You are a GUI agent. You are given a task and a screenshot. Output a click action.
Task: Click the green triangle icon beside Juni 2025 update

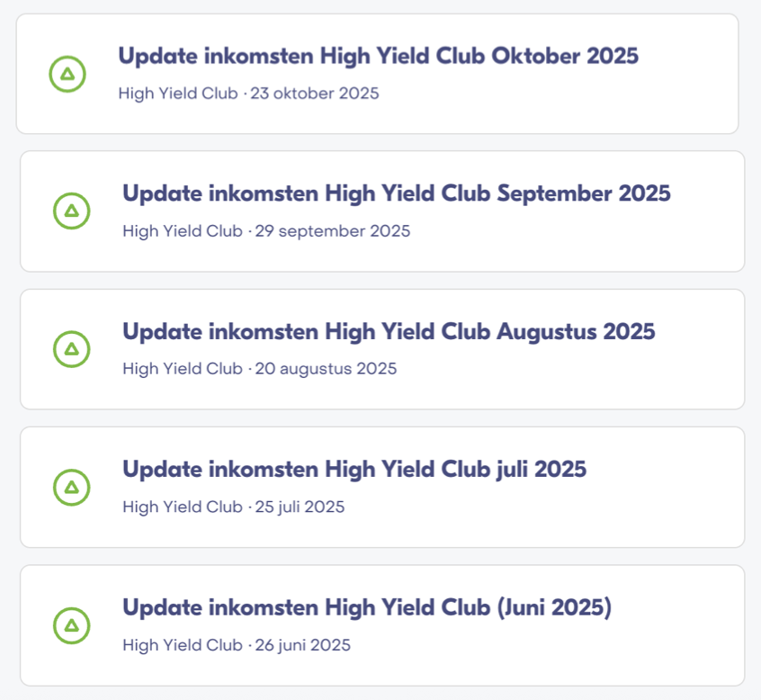[x=72, y=625]
